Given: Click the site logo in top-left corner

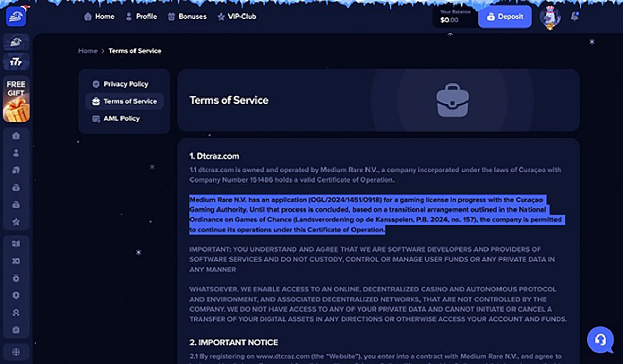Looking at the screenshot, I should tap(16, 17).
